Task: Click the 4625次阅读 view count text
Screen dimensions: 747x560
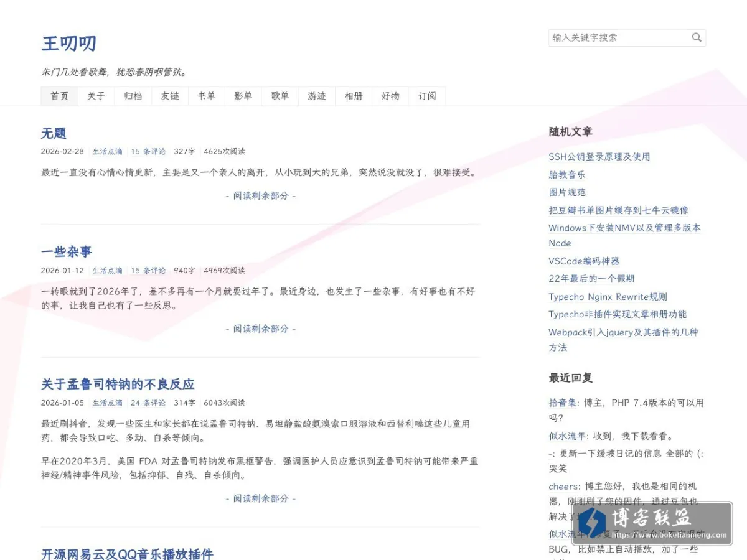Action: coord(224,151)
